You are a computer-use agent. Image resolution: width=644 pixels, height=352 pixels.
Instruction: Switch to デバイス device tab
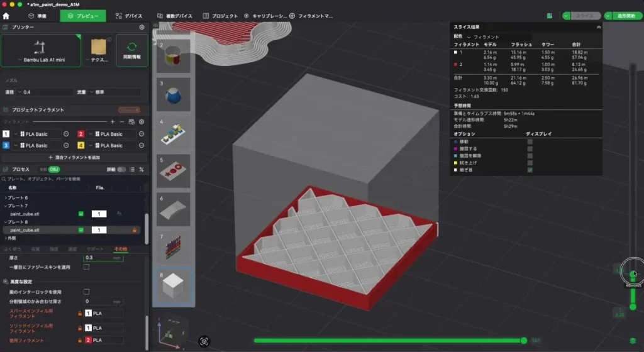click(x=129, y=16)
